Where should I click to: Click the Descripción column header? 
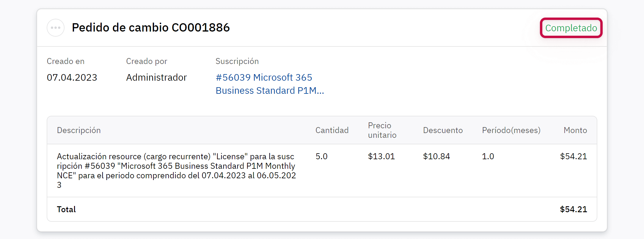[79, 130]
